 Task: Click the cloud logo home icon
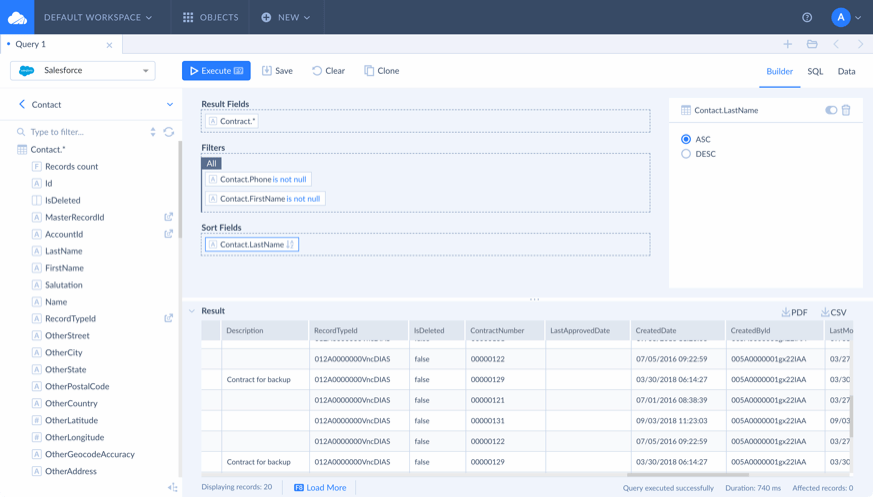(x=17, y=17)
